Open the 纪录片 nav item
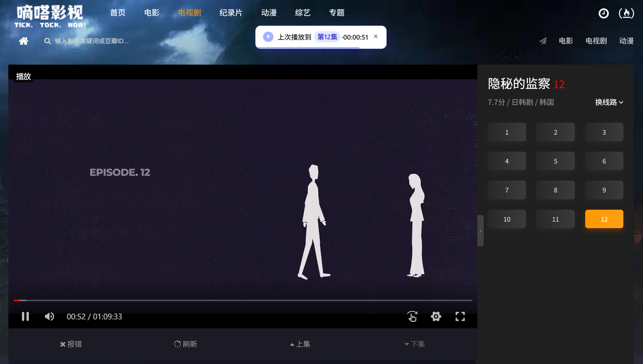Screen dimensions: 643x364 tap(231, 13)
